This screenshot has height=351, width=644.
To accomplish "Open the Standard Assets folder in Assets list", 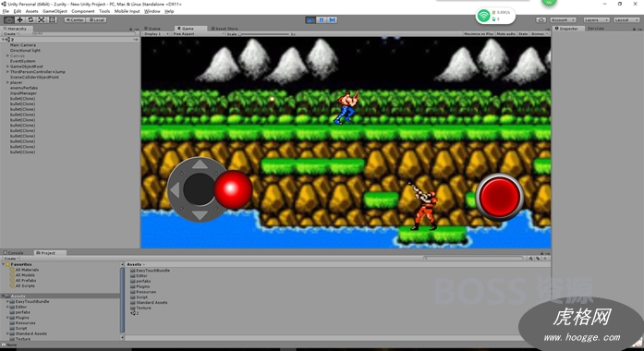I will coord(149,303).
